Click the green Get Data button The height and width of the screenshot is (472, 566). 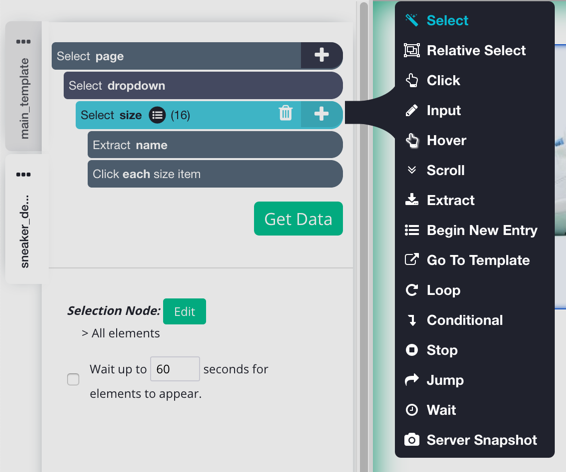tap(298, 219)
